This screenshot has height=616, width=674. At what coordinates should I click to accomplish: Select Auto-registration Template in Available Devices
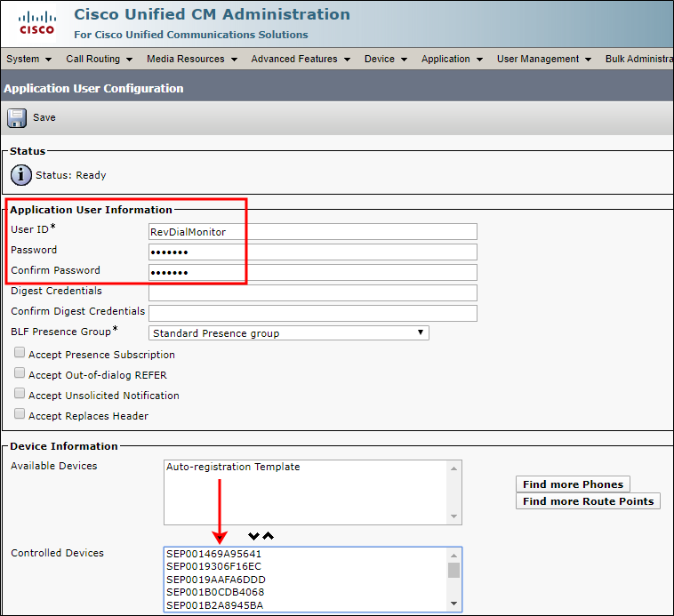[233, 467]
